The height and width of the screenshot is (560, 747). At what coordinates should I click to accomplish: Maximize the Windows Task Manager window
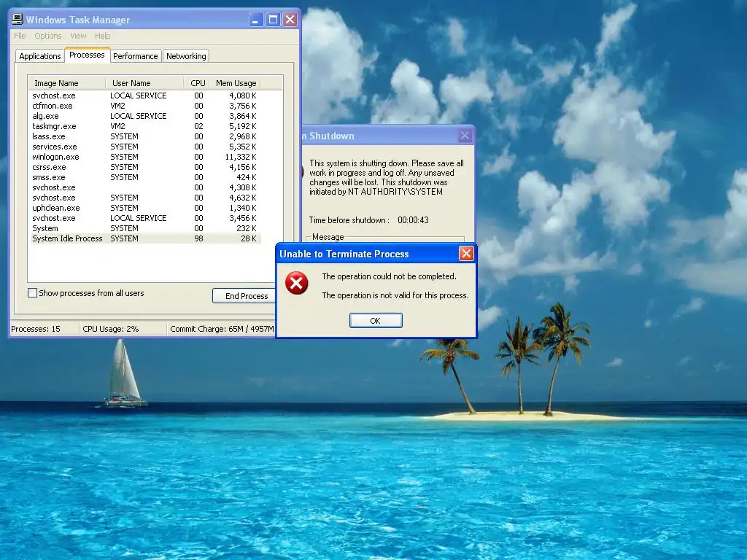273,20
